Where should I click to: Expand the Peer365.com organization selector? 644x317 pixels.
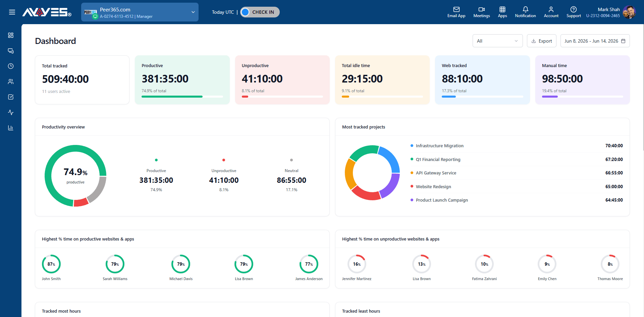140,12
